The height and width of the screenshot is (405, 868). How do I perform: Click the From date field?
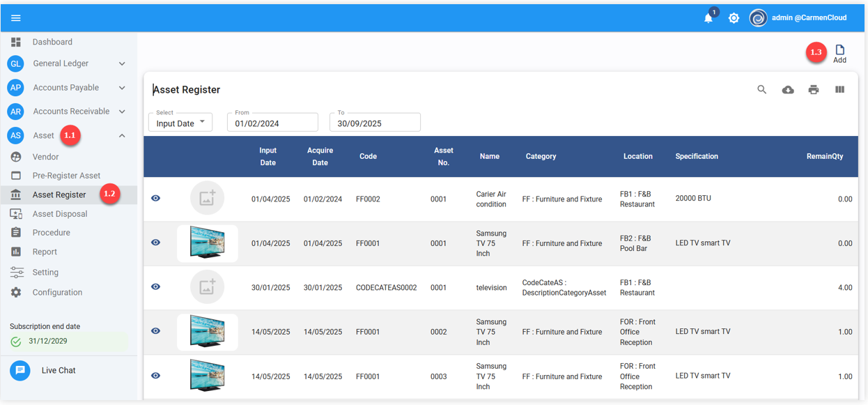[272, 123]
